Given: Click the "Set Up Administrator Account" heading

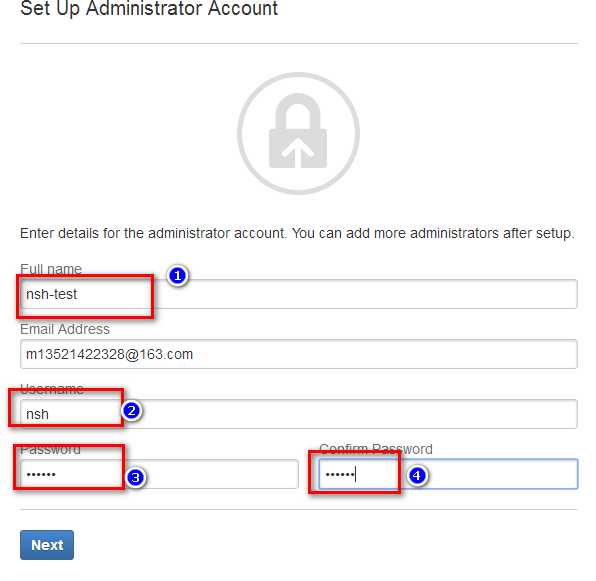Looking at the screenshot, I should click(149, 8).
